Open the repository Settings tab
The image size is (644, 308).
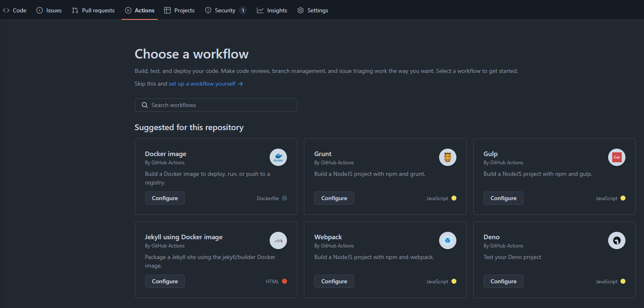313,10
